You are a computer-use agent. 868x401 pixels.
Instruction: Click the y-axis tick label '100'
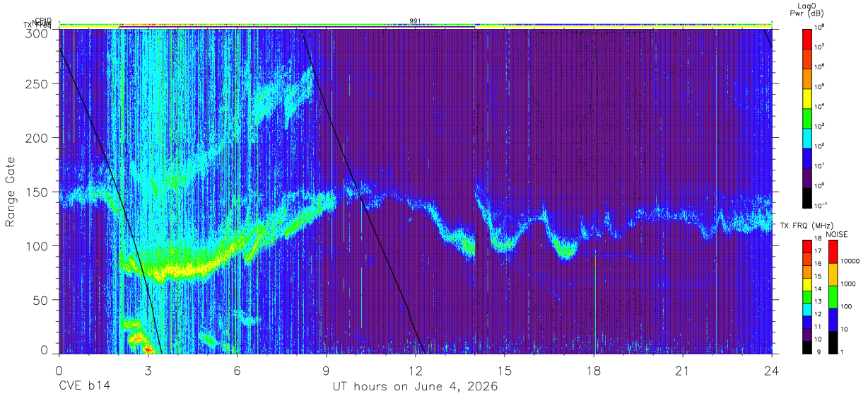(36, 245)
